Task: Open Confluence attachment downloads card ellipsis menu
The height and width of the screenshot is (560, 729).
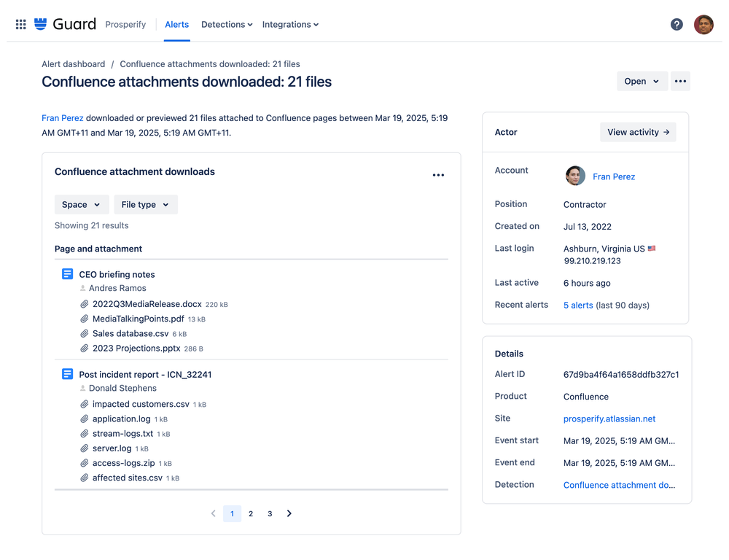Action: [438, 175]
